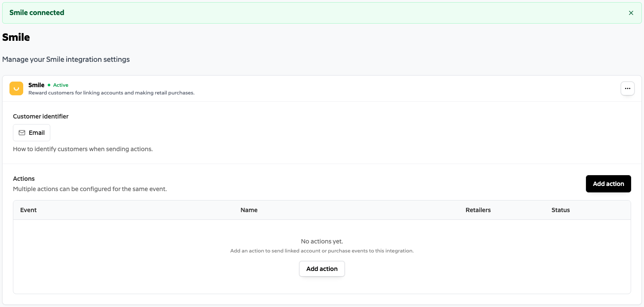644x307 pixels.
Task: Click the Event column header
Action: [x=28, y=210]
